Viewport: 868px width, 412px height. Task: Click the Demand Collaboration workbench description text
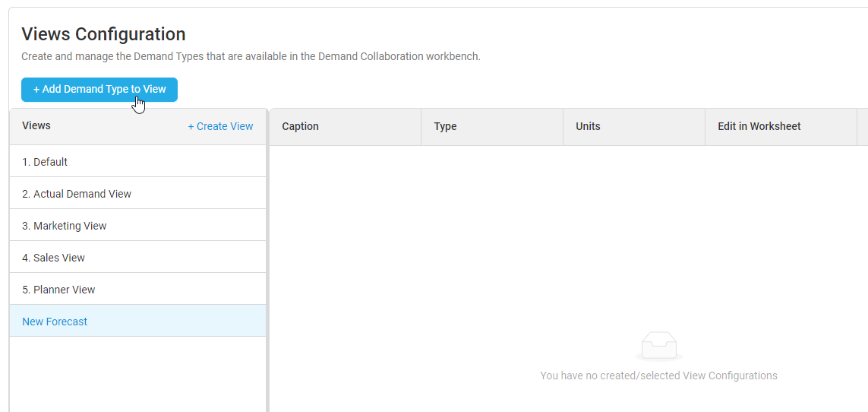tap(251, 56)
